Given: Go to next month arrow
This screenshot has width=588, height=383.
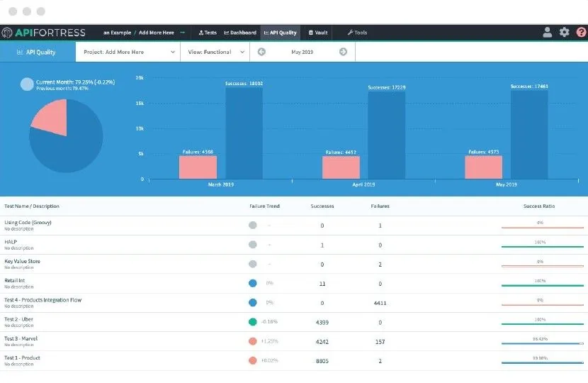Looking at the screenshot, I should point(343,52).
